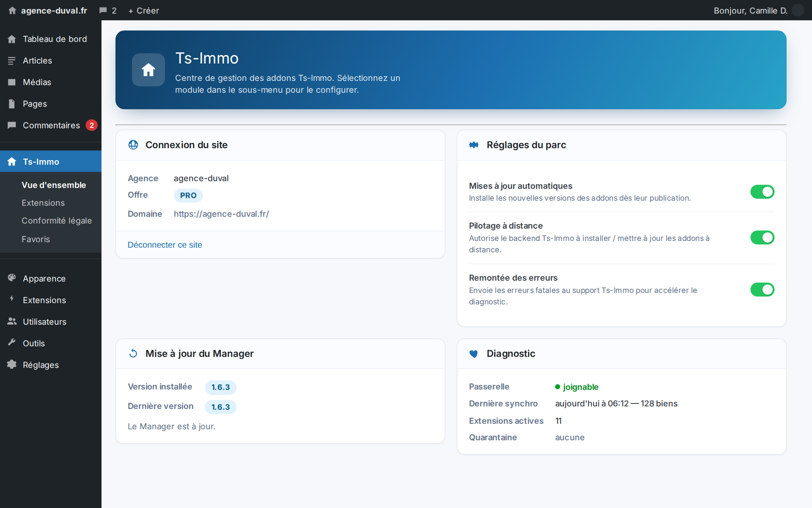
Task: Click Version installée 1.6.3 badge
Action: [221, 387]
